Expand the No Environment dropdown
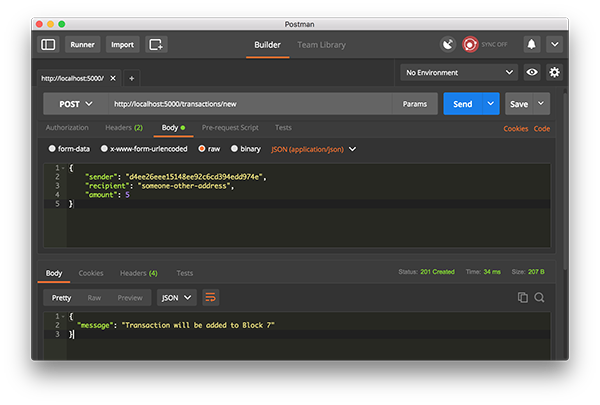 (x=459, y=72)
